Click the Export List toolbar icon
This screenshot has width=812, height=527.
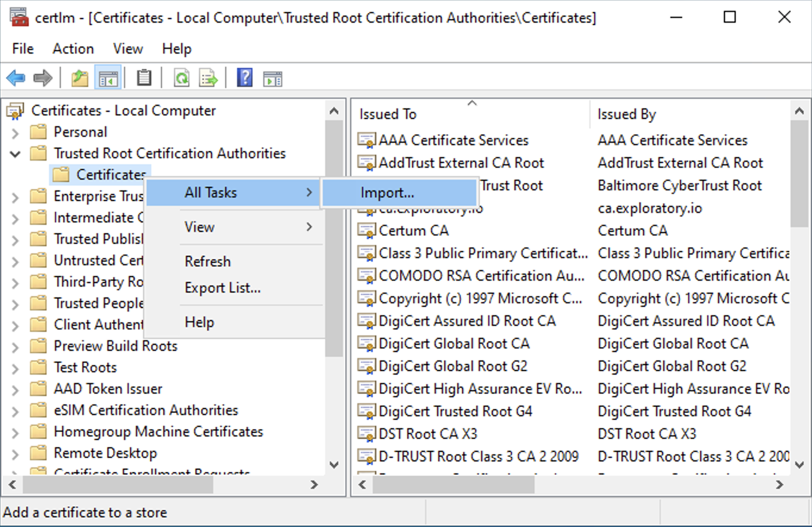[x=208, y=78]
